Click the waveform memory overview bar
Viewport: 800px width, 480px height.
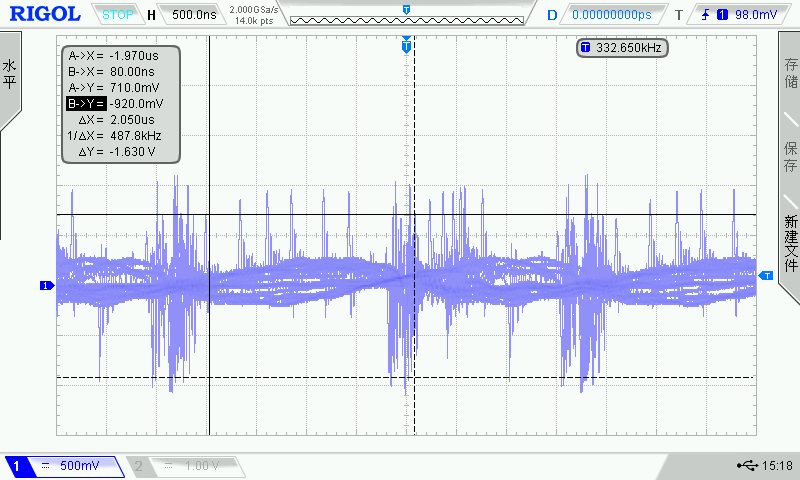pos(407,20)
